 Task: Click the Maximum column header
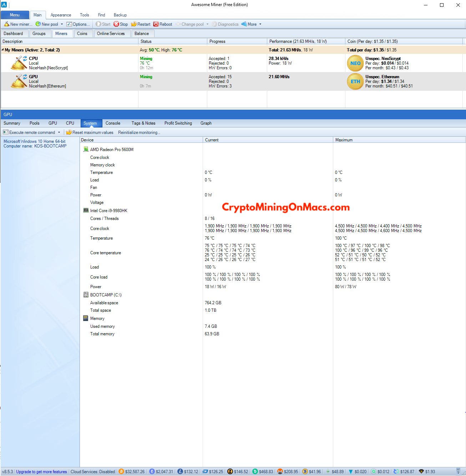pos(399,140)
